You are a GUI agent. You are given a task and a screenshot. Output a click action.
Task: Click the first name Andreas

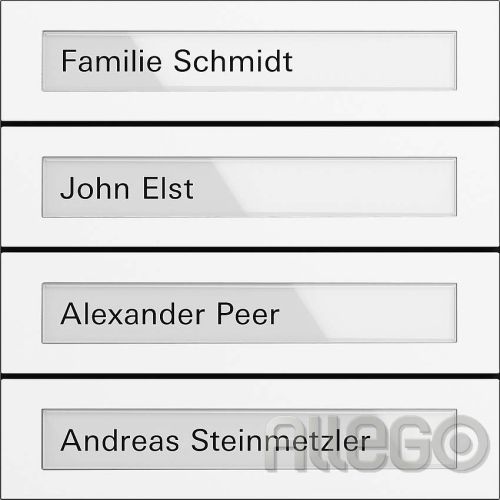[120, 440]
